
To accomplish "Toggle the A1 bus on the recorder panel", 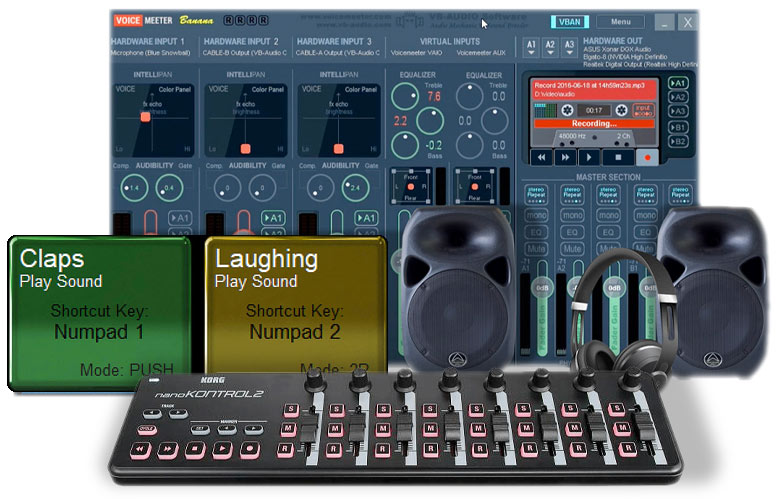I will pyautogui.click(x=678, y=83).
